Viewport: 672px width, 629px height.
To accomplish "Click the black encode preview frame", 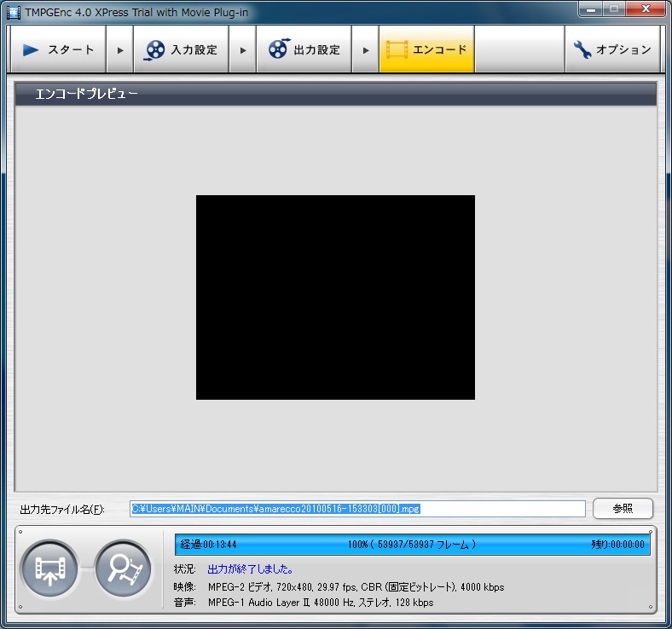I will tap(335, 297).
